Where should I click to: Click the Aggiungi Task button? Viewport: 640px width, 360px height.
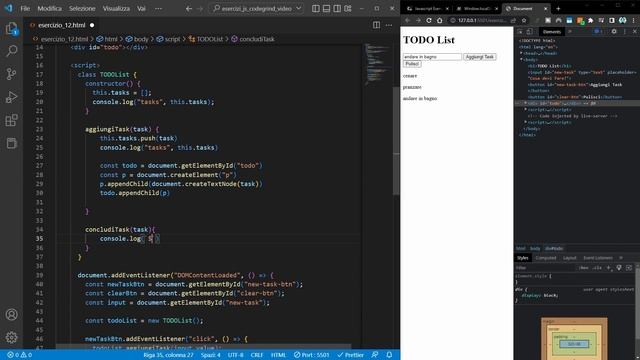(x=480, y=57)
